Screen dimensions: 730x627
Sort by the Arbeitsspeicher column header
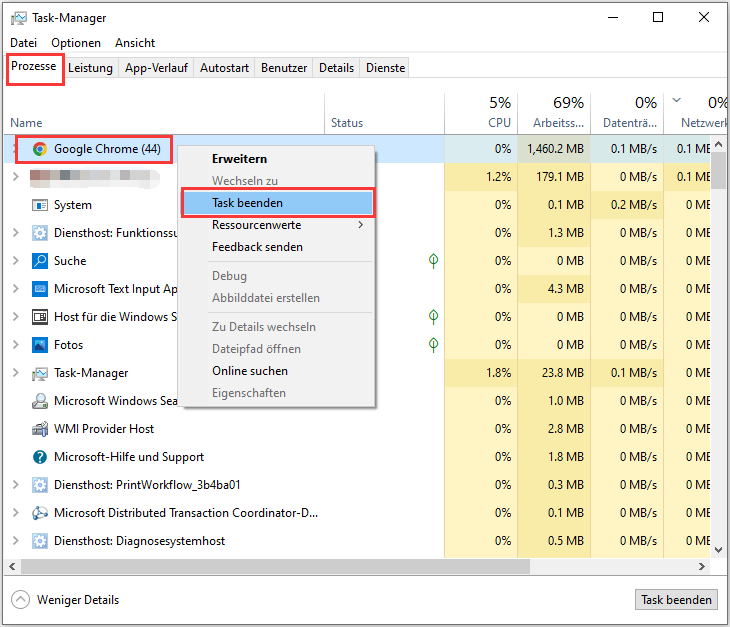(x=554, y=113)
